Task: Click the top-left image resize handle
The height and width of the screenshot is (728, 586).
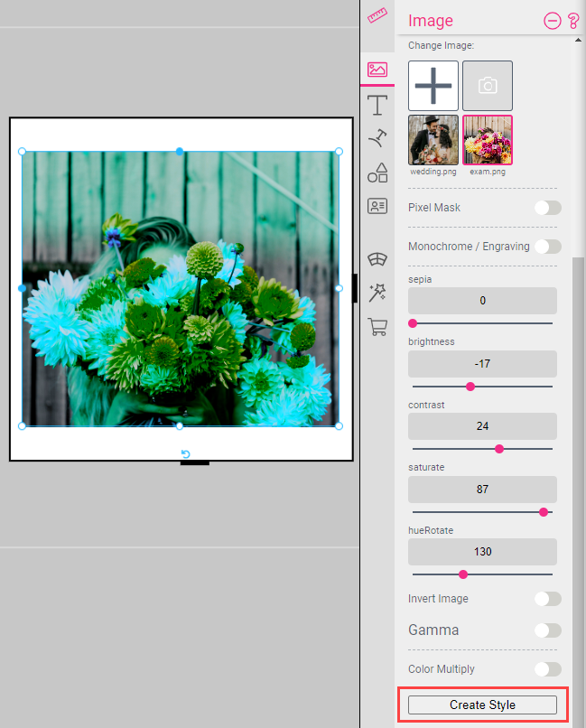Action: tap(22, 152)
